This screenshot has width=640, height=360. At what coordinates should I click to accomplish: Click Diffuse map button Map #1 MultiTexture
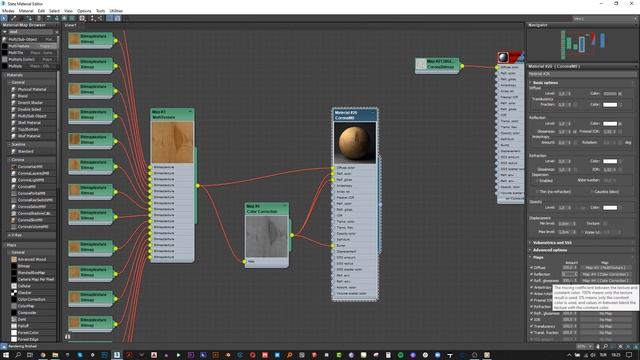point(605,268)
